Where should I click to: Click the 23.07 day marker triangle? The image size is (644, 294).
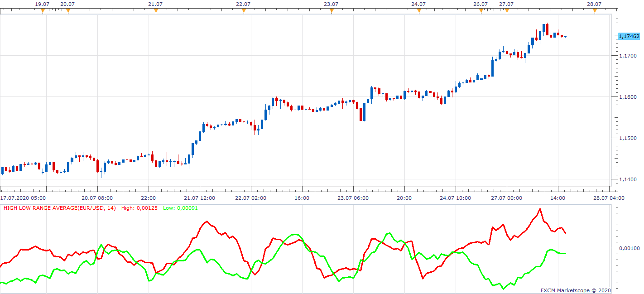332,11
